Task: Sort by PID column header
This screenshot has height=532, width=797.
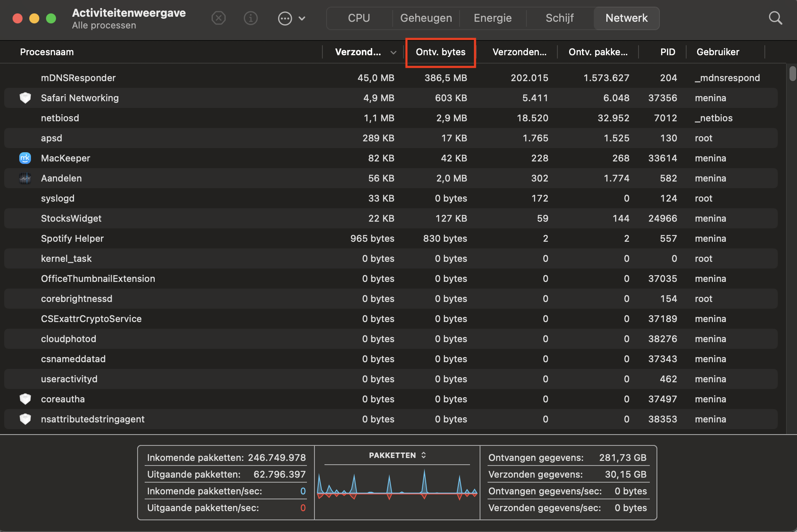Action: click(667, 52)
